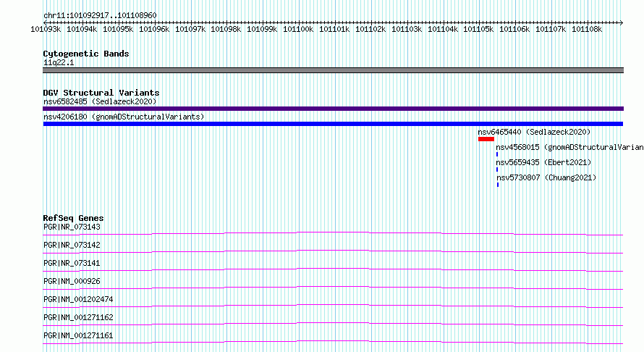Viewport: 644px width, 352px height.
Task: Click the magenta PGR|NR_073142 gene line
Action: pyautogui.click(x=333, y=251)
